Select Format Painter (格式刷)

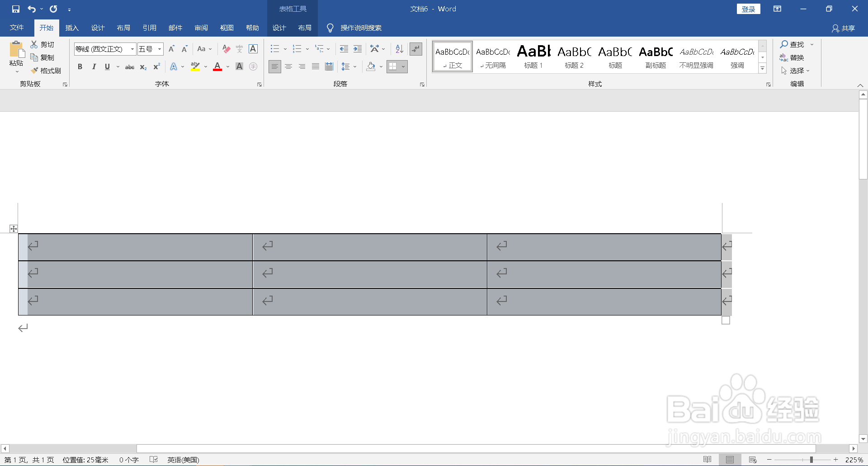click(46, 71)
